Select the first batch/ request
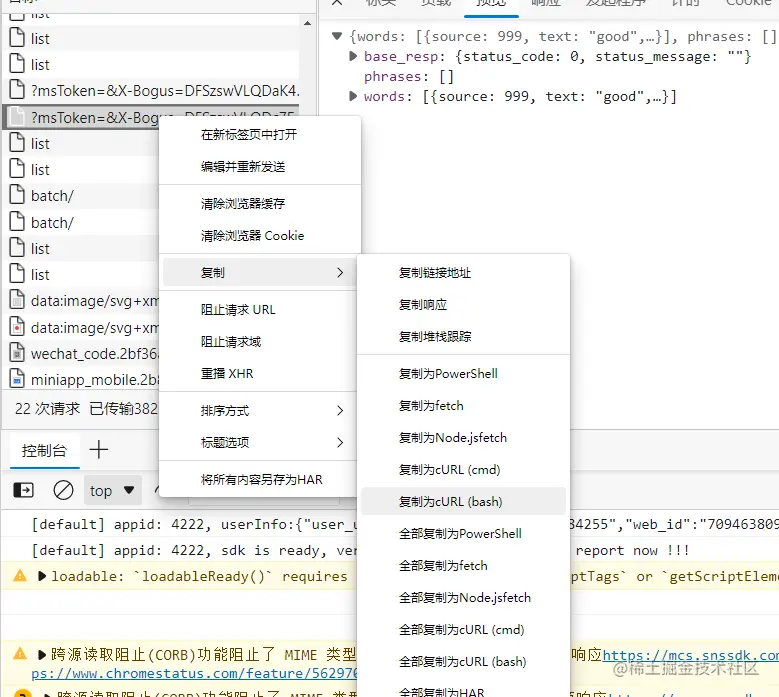Image resolution: width=779 pixels, height=697 pixels. 82,196
